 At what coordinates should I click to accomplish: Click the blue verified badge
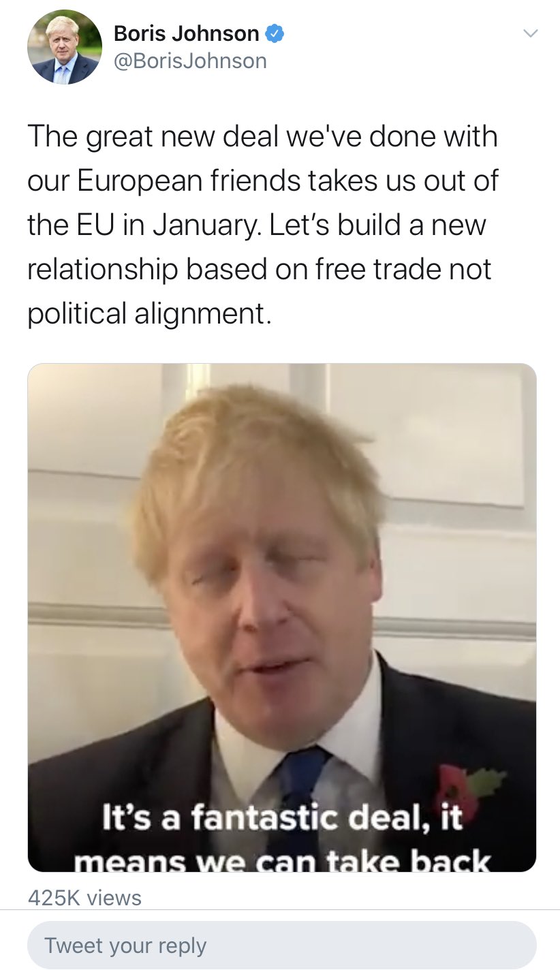click(x=274, y=33)
